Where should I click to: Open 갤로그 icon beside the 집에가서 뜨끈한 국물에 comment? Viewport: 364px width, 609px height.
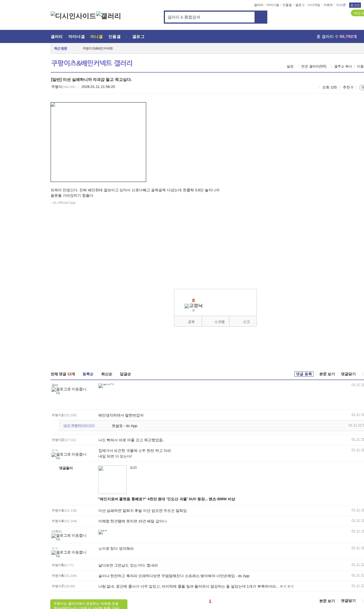click(69, 456)
